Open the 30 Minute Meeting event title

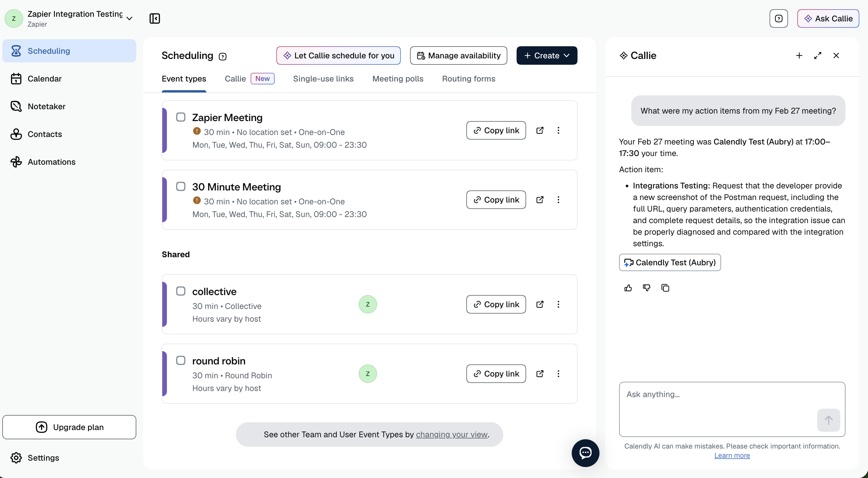(236, 187)
